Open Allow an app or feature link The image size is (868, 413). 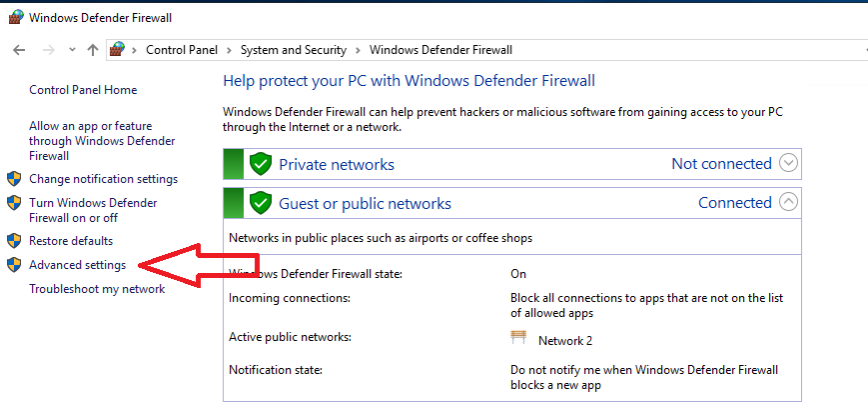(102, 141)
